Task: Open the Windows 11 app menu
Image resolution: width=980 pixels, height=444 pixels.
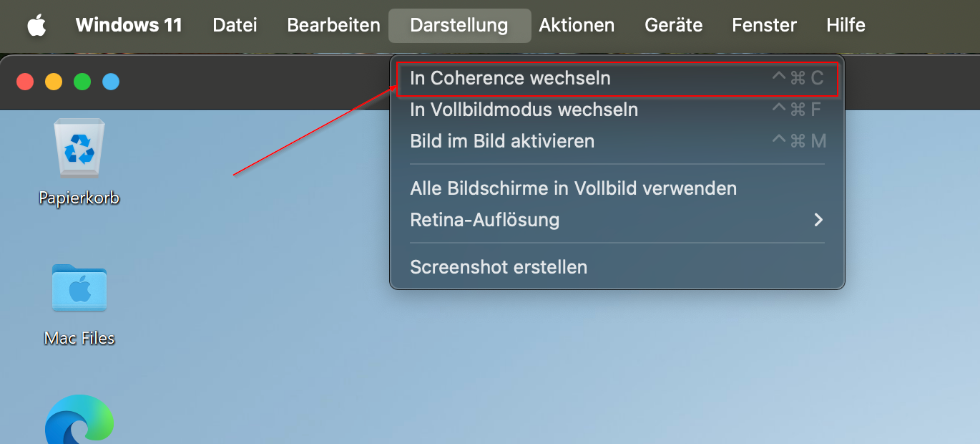Action: [x=129, y=25]
